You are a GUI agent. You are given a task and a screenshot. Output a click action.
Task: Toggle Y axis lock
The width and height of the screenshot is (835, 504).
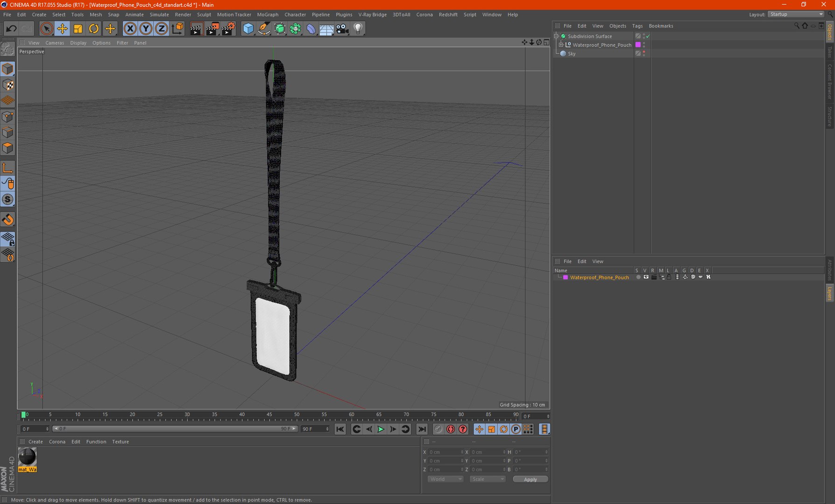(146, 28)
